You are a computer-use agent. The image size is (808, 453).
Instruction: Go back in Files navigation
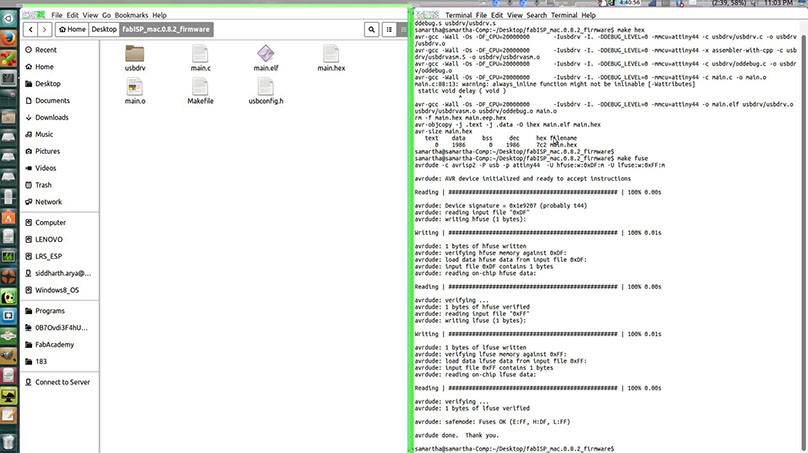31,29
